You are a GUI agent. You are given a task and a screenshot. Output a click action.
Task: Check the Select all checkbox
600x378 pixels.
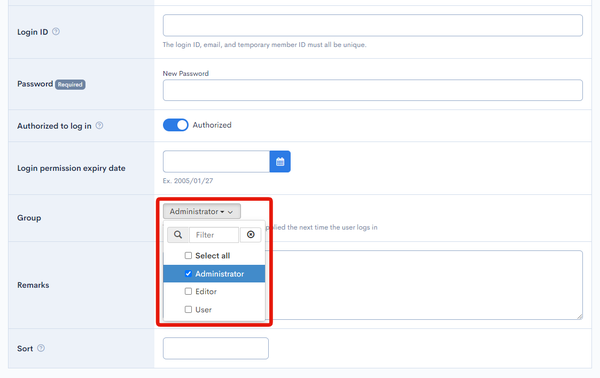pos(188,256)
